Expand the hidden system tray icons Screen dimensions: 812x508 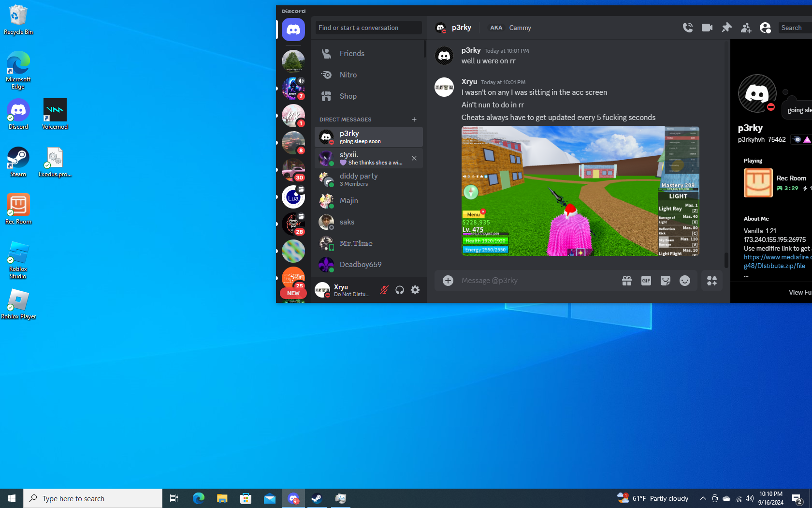tap(703, 498)
